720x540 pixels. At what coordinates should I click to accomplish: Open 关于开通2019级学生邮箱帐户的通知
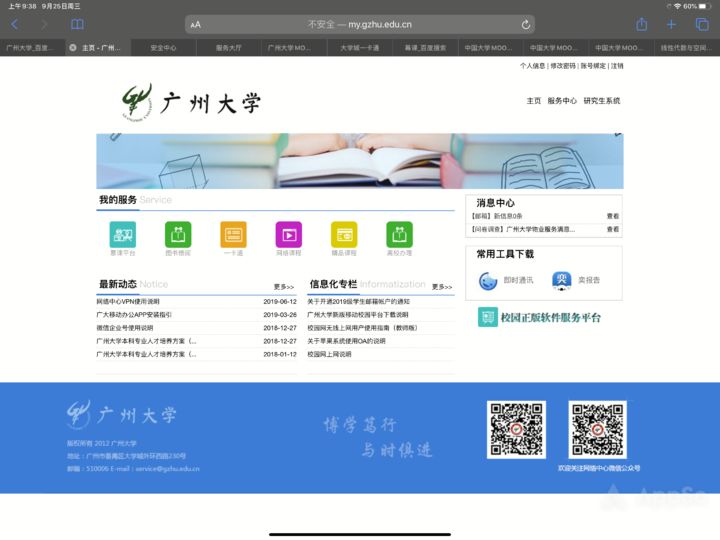pyautogui.click(x=359, y=302)
